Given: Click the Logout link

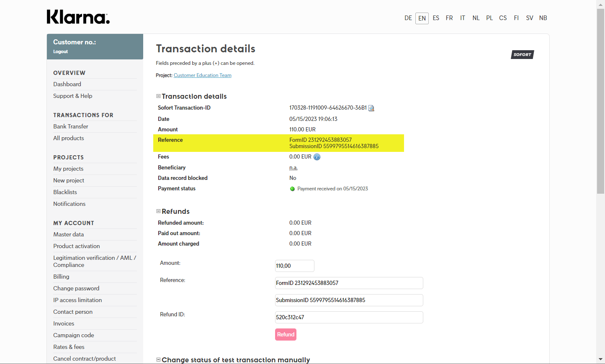Looking at the screenshot, I should (x=60, y=51).
